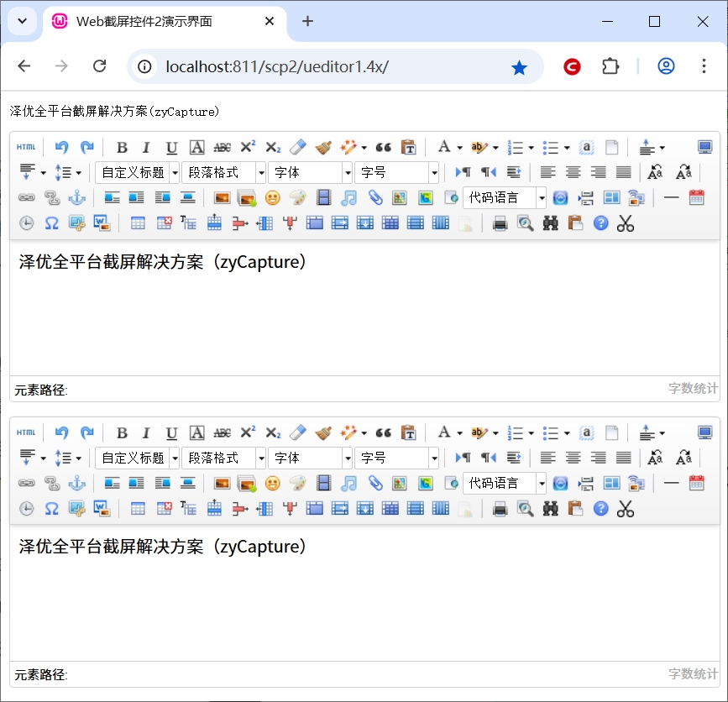This screenshot has width=728, height=702.
Task: Click the localhost address bar
Action: pos(334,67)
